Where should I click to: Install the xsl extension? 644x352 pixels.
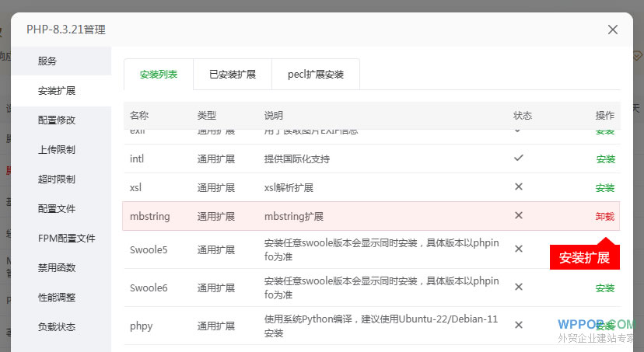pos(605,188)
